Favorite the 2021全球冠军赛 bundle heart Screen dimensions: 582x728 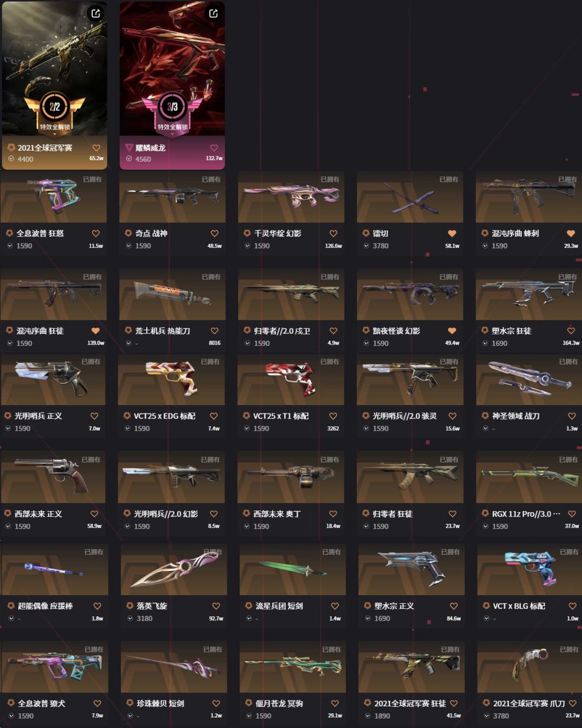(x=96, y=148)
